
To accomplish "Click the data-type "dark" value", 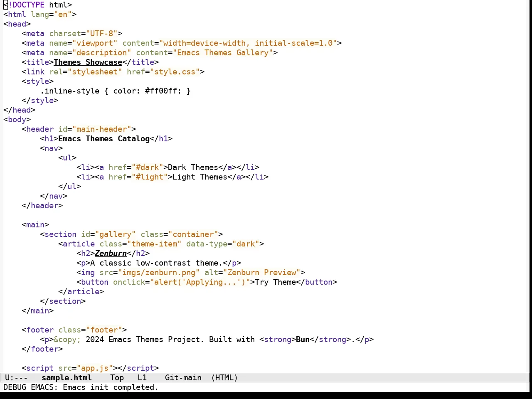I will click(246, 244).
